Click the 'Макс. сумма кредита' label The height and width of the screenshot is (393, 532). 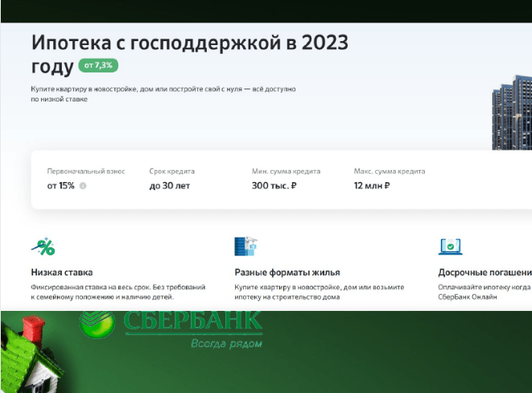pos(390,171)
